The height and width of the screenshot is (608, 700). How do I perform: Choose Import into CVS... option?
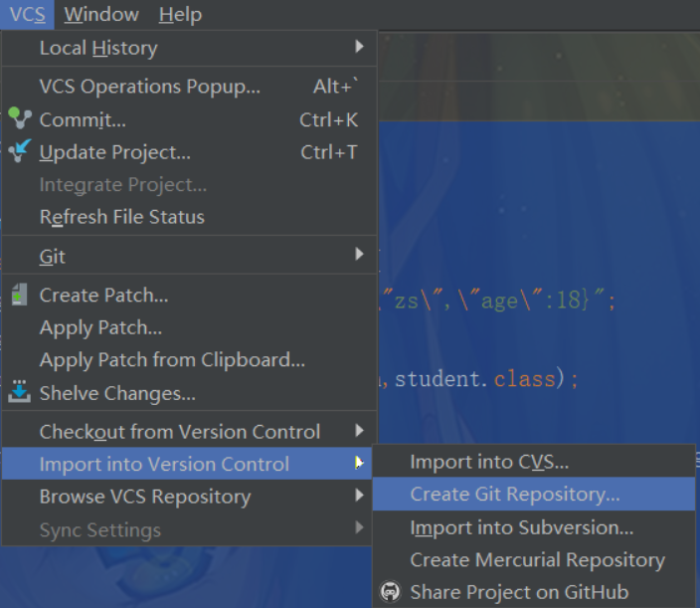pos(534,462)
